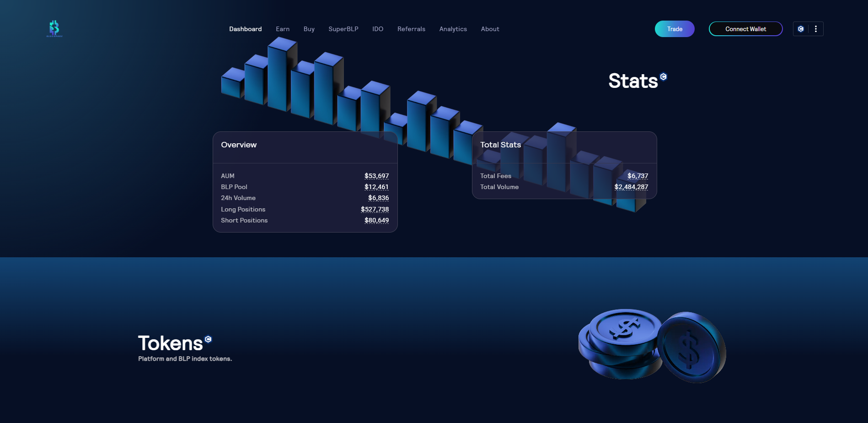
Task: Open the Buy nav item
Action: coord(309,29)
